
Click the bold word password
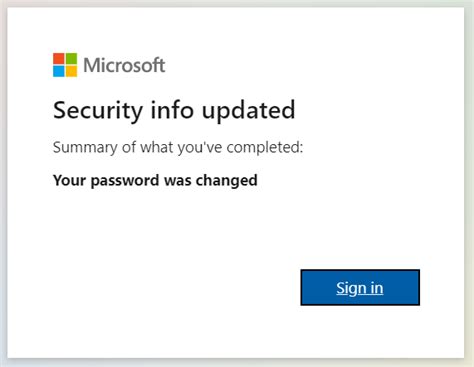[125, 181]
